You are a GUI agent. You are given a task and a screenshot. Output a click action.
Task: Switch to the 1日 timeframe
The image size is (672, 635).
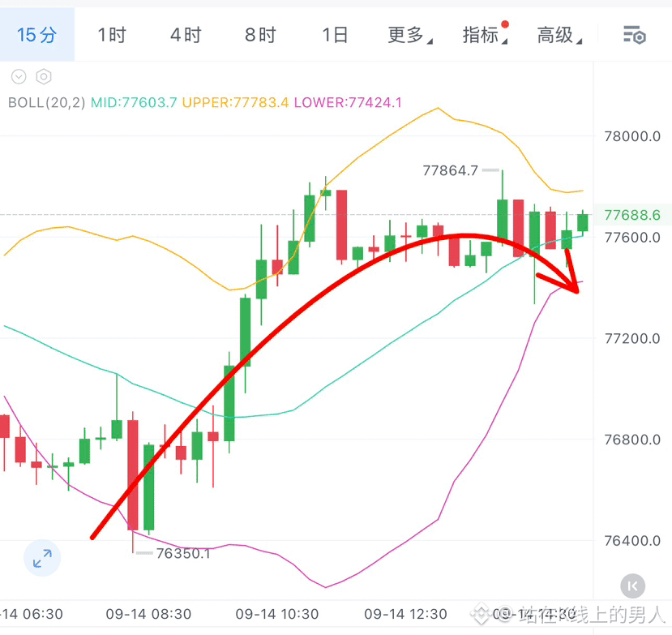[x=335, y=35]
